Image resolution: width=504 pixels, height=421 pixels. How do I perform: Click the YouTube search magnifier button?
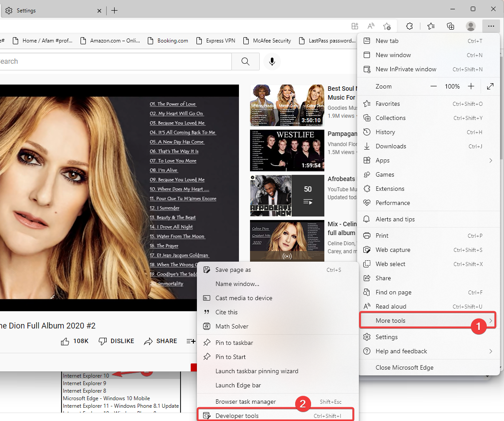click(246, 62)
